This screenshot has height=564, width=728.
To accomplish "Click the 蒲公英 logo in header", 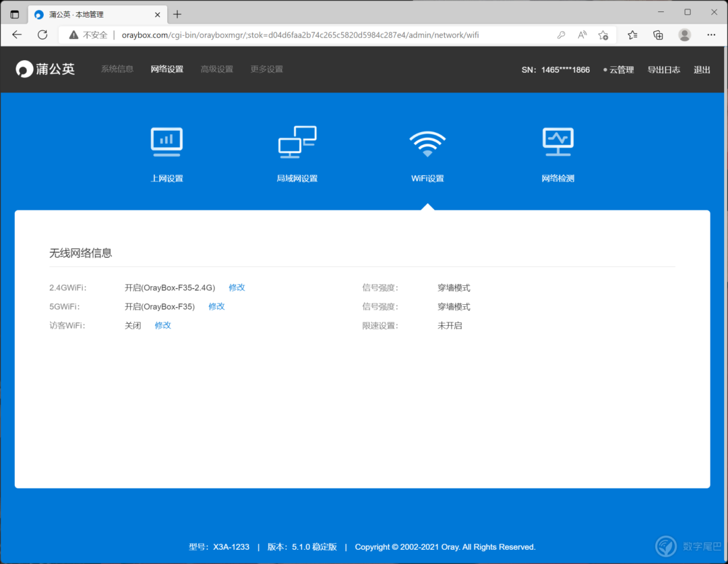I will pyautogui.click(x=45, y=69).
